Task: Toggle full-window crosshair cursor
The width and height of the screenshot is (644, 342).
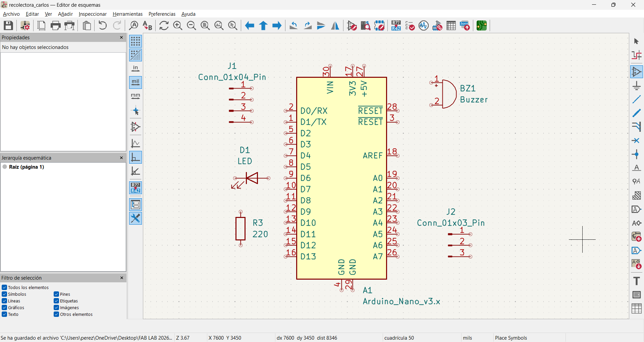Action: [136, 111]
